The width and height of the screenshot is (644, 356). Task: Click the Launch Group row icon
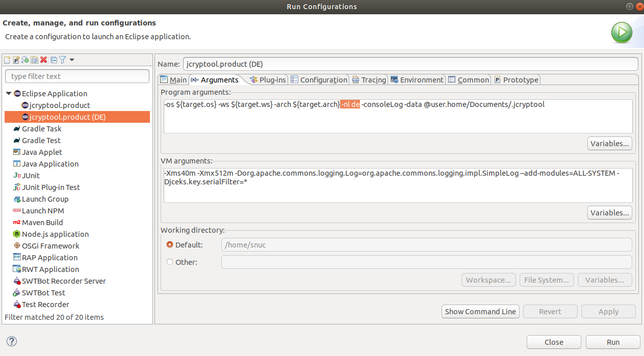(x=17, y=199)
